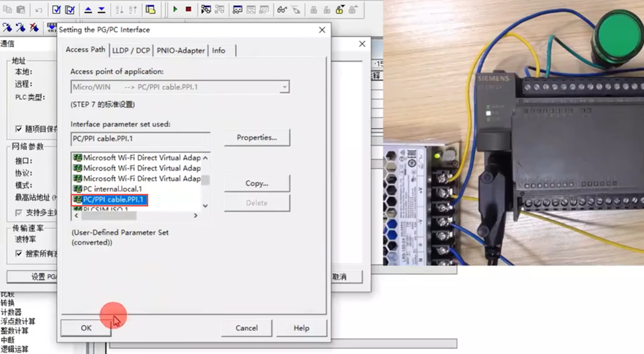Screen dimensions: 644x354
Task: Select 整数计算 in the instruction tree
Action: pyautogui.click(x=14, y=331)
